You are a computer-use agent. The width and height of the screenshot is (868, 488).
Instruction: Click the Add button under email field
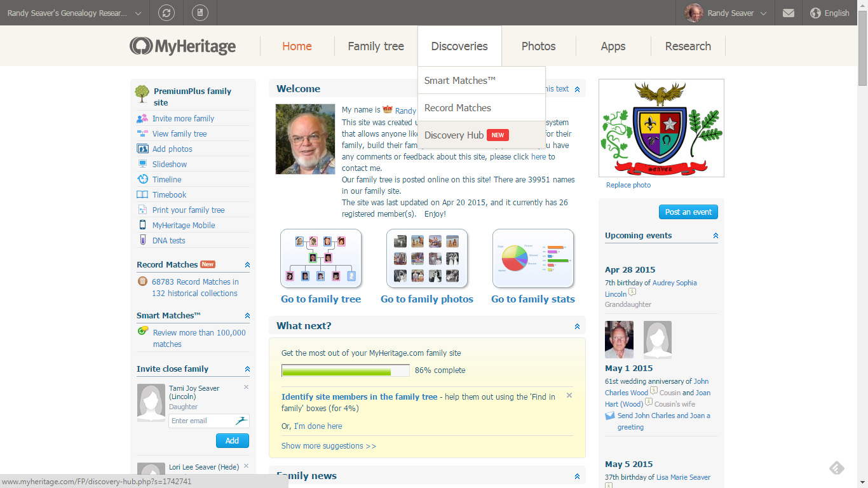pyautogui.click(x=232, y=440)
